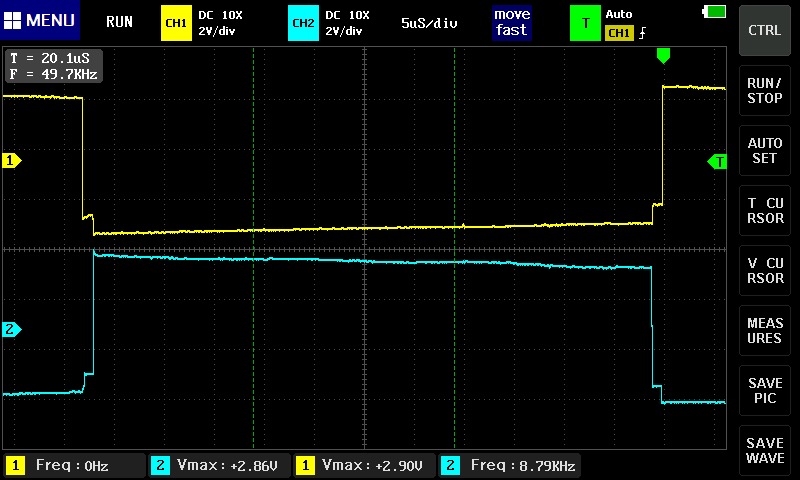Viewport: 800px width, 480px height.
Task: Change the 5uS/div timebase setting
Action: (429, 22)
